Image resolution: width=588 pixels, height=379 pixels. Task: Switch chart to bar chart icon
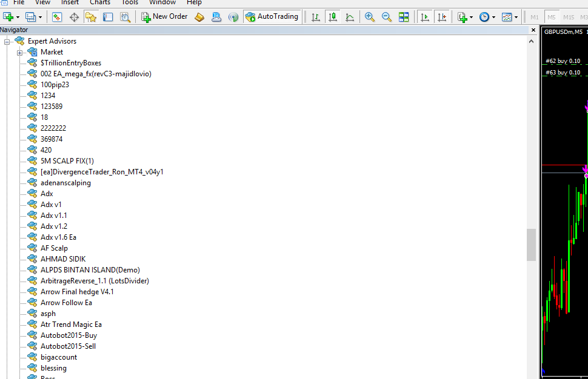coord(316,17)
